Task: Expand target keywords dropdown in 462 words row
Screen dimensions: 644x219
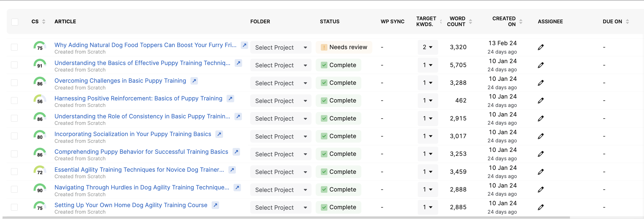Action: click(x=427, y=100)
